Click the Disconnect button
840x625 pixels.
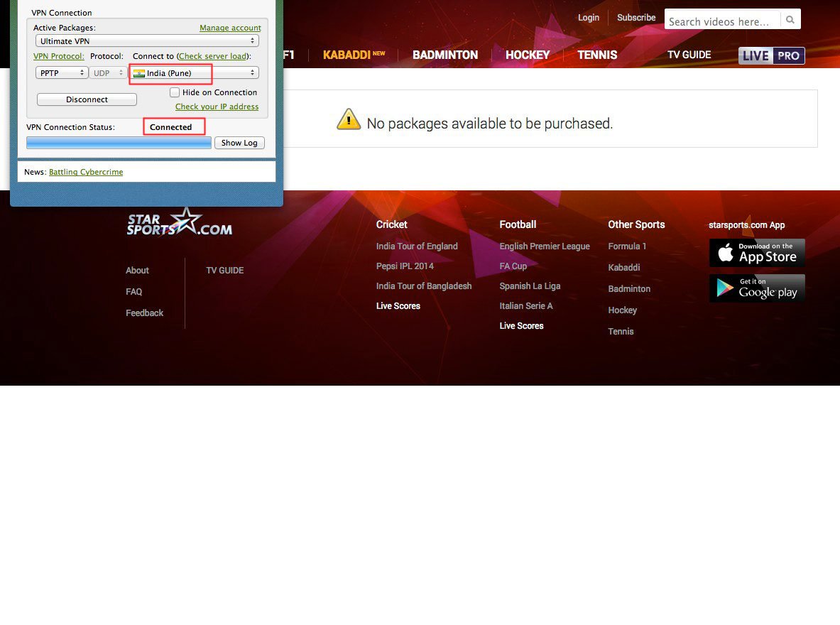(87, 99)
